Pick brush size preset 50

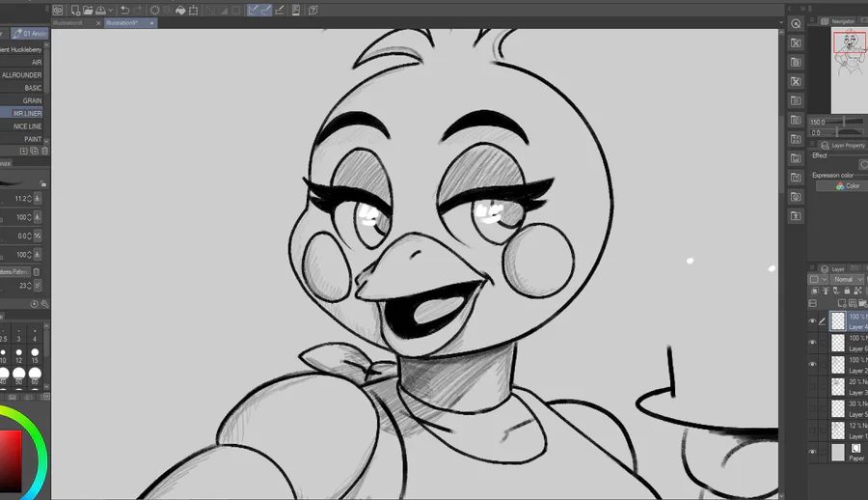pos(19,375)
